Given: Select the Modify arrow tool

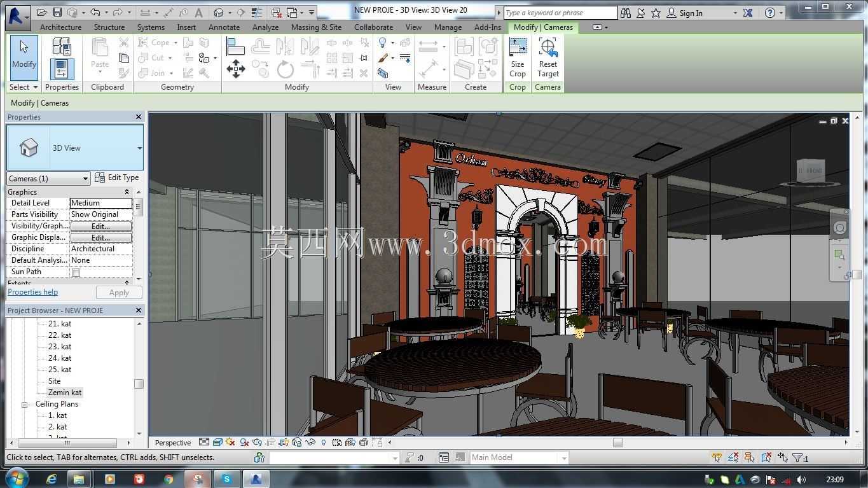Looking at the screenshot, I should (24, 57).
